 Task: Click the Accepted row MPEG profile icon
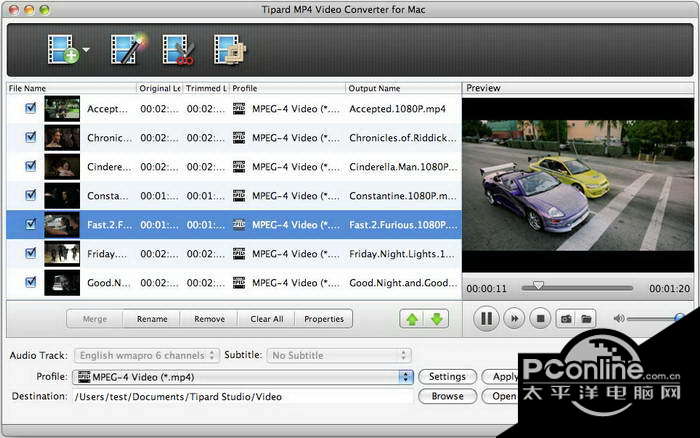pos(239,108)
